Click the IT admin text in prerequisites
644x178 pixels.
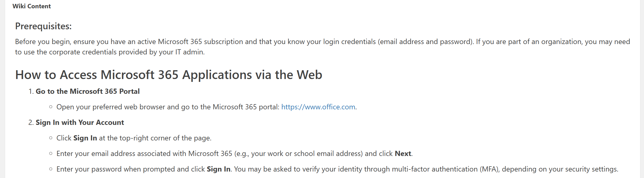pyautogui.click(x=190, y=52)
